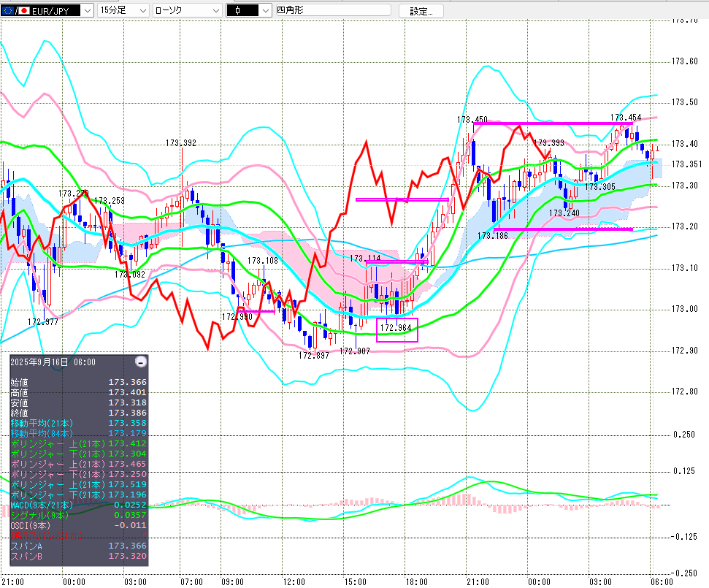Click the 四角形 drawing tool field
This screenshot has height=588, width=709.
coord(333,10)
